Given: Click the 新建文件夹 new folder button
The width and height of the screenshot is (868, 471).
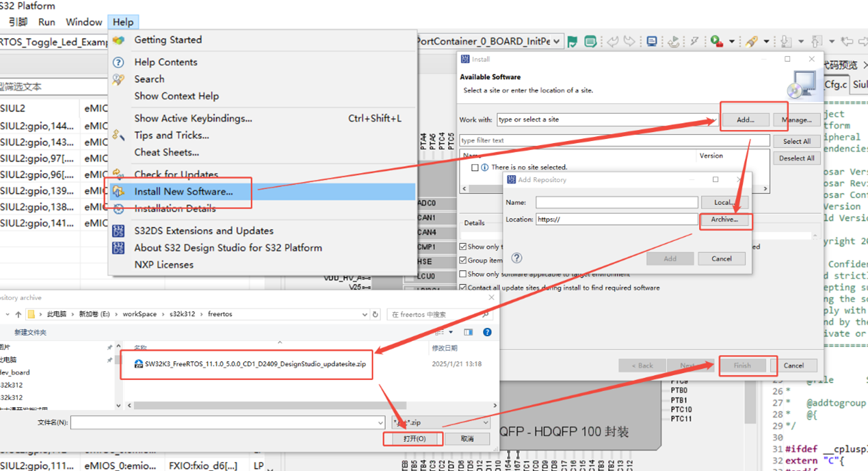Looking at the screenshot, I should tap(31, 332).
